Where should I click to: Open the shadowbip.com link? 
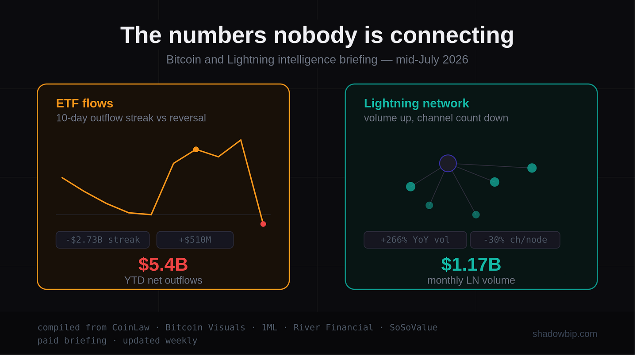point(564,334)
